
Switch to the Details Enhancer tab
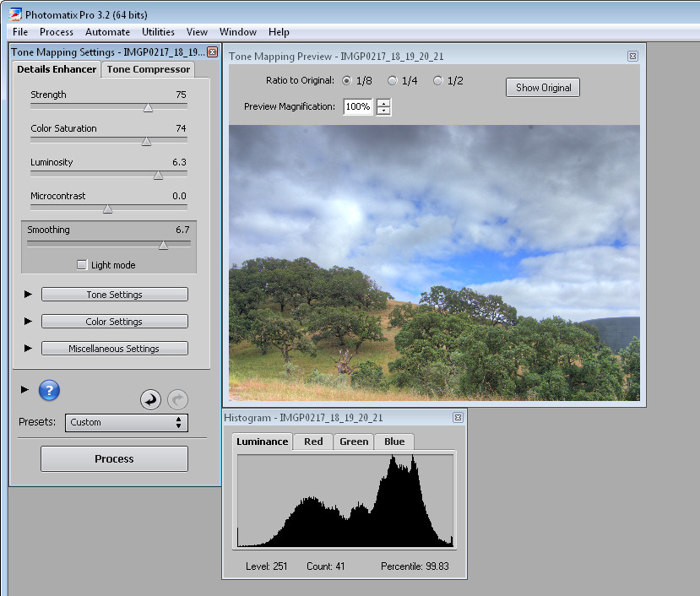point(57,69)
